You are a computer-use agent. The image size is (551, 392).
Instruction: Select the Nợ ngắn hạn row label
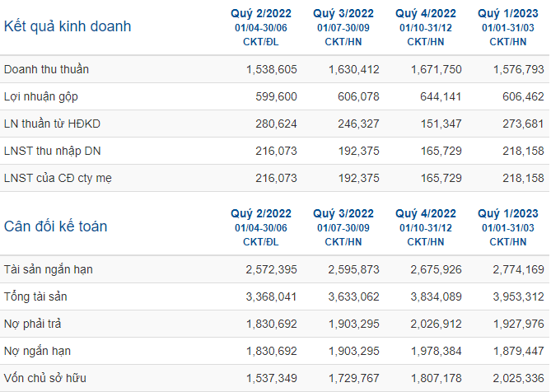[37, 351]
